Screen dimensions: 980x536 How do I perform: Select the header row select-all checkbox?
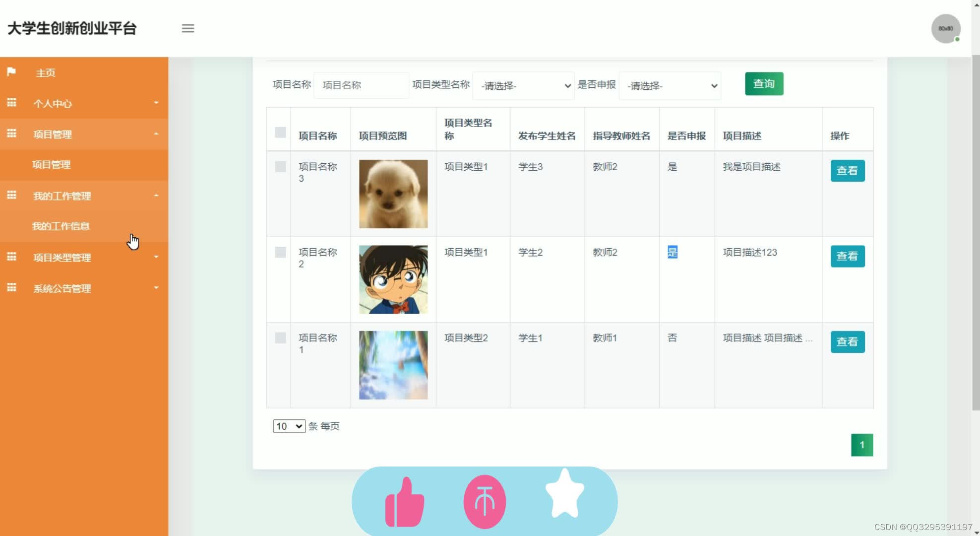coord(280,132)
